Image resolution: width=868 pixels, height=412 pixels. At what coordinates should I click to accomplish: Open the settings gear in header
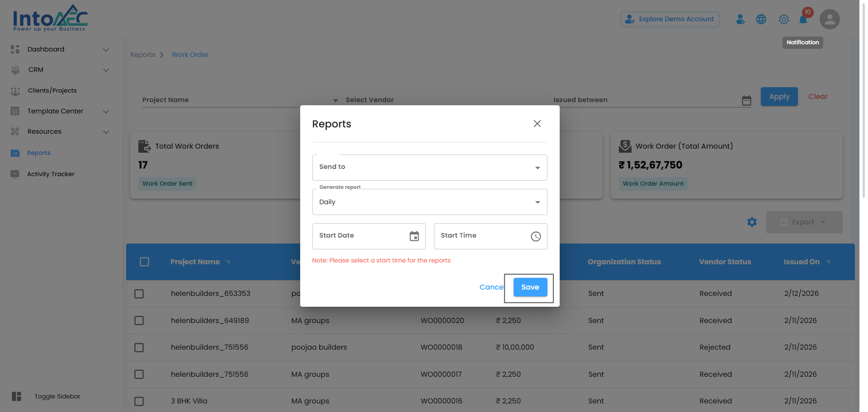click(x=783, y=19)
